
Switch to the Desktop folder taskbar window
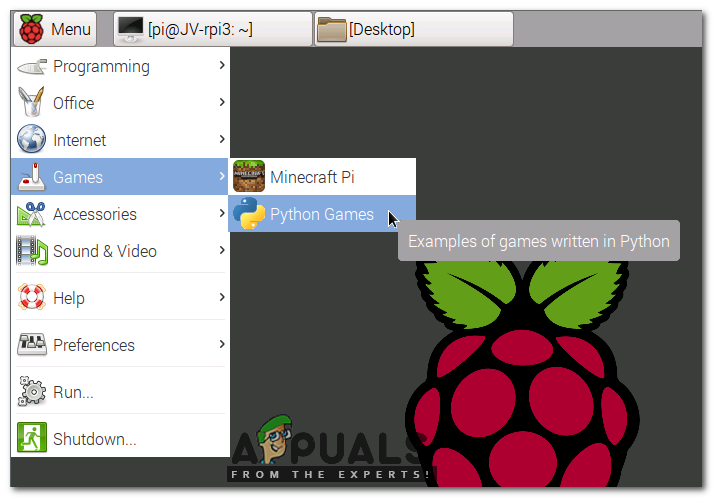[x=414, y=29]
